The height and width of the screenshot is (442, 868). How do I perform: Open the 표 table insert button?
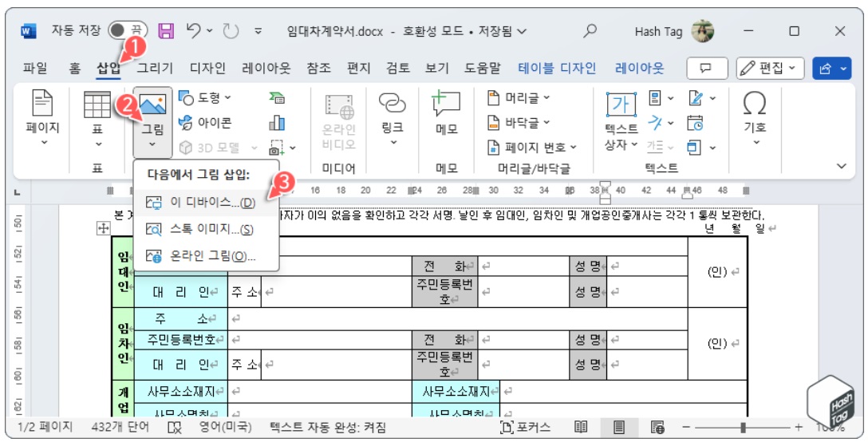(x=97, y=119)
